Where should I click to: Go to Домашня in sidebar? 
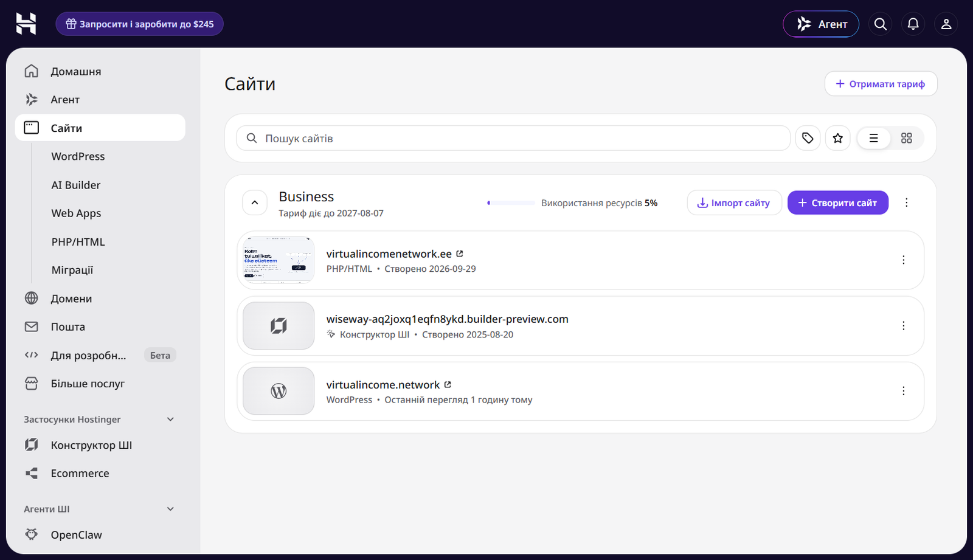tap(100, 71)
